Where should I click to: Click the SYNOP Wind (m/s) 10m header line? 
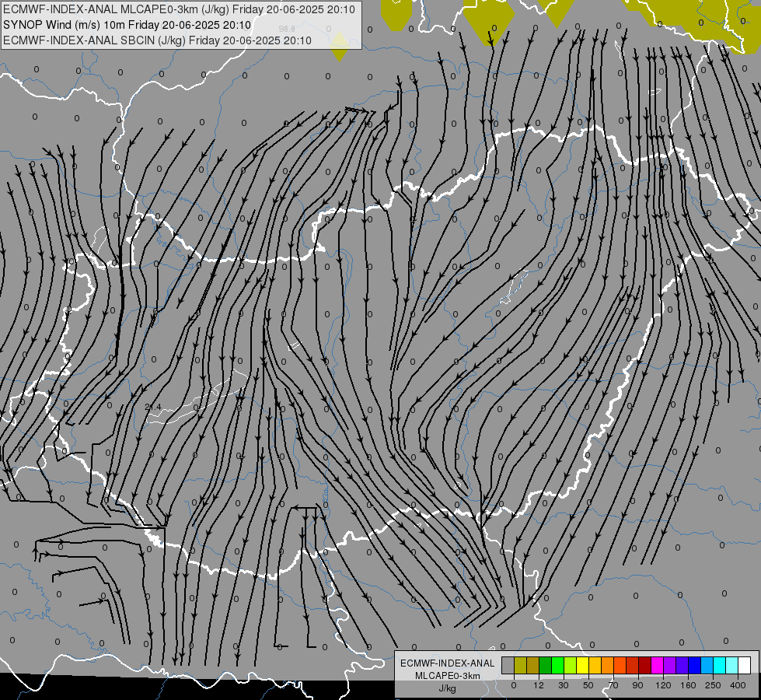(x=127, y=25)
